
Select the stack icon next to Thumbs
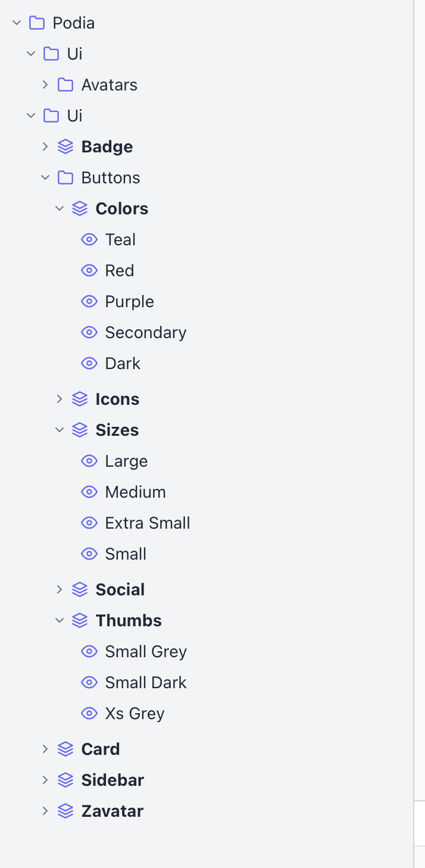pos(80,620)
